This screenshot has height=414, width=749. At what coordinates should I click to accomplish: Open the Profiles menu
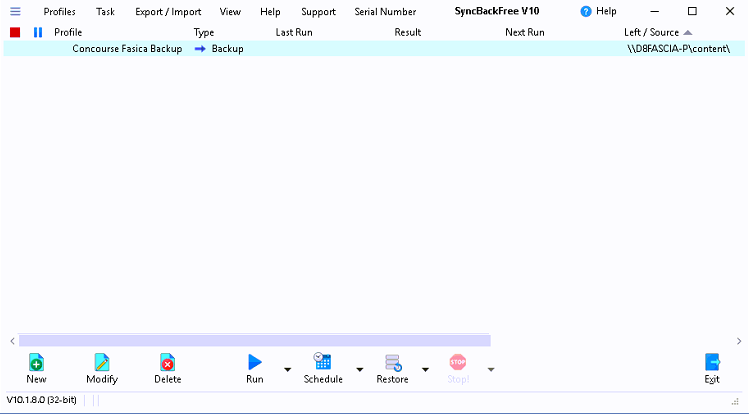coord(59,12)
